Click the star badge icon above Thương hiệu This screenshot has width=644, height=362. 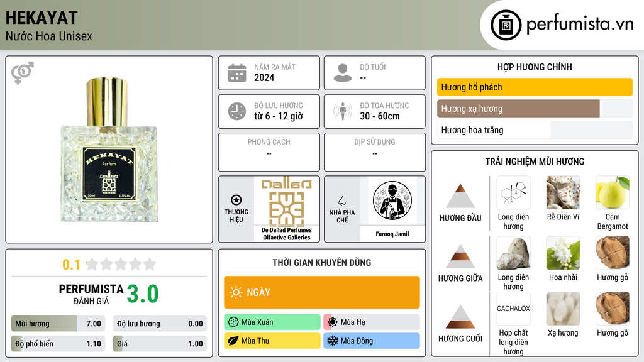[236, 200]
